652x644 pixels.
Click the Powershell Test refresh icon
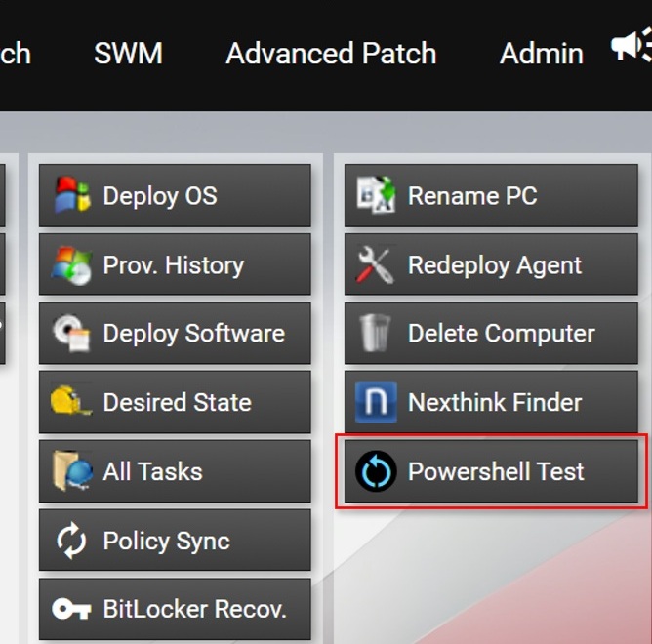376,471
